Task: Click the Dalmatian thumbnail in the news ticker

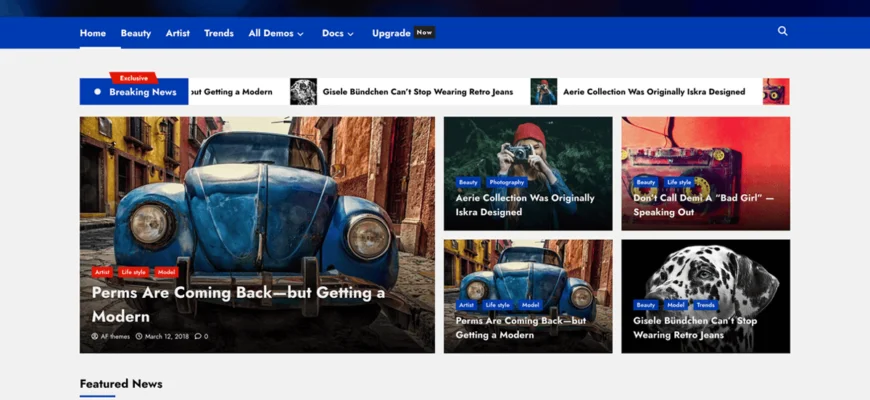Action: click(303, 92)
